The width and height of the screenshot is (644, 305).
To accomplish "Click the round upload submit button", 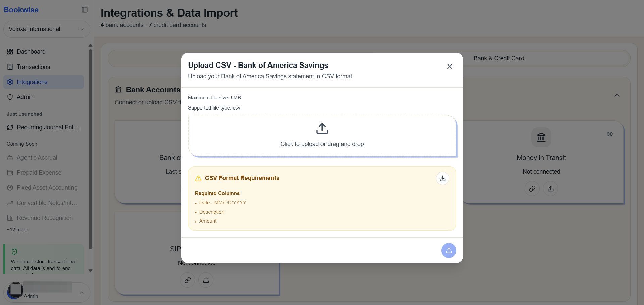I will (x=449, y=250).
